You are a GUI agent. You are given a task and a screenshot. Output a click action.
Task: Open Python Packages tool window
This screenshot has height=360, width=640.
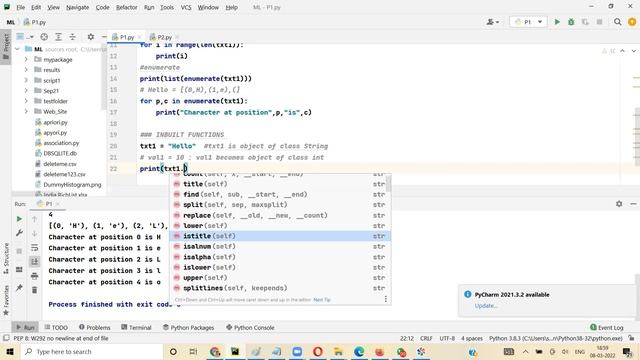pyautogui.click(x=188, y=327)
